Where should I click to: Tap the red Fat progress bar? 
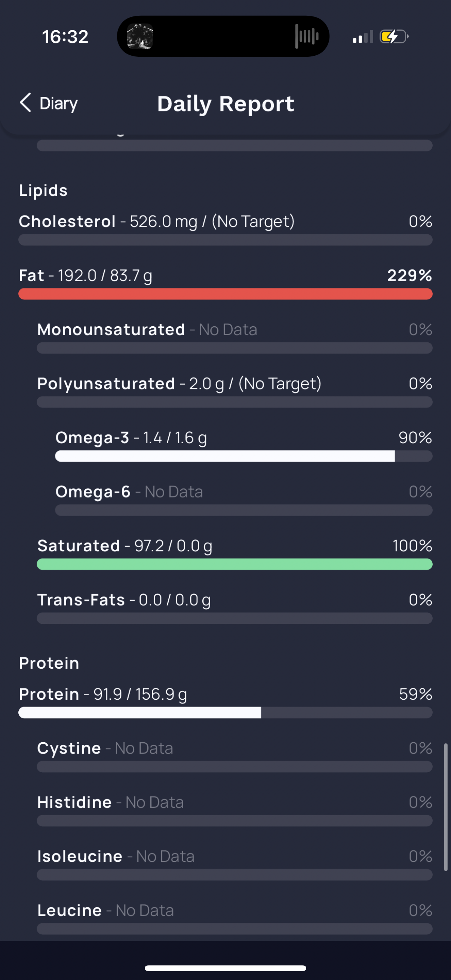point(225,294)
